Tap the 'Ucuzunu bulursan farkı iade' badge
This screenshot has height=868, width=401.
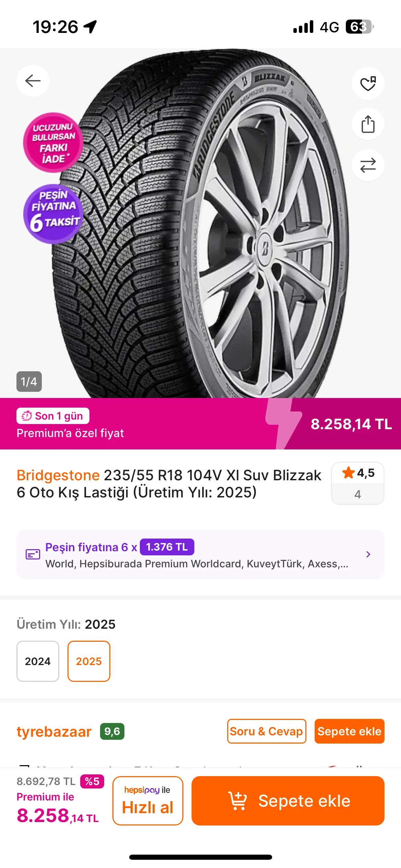(53, 143)
